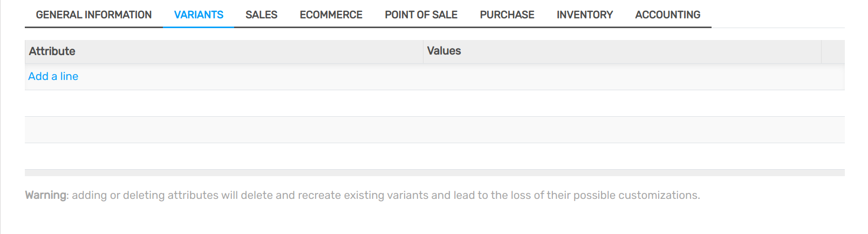The width and height of the screenshot is (868, 234).
Task: Show the Inventory tab
Action: pyautogui.click(x=585, y=15)
